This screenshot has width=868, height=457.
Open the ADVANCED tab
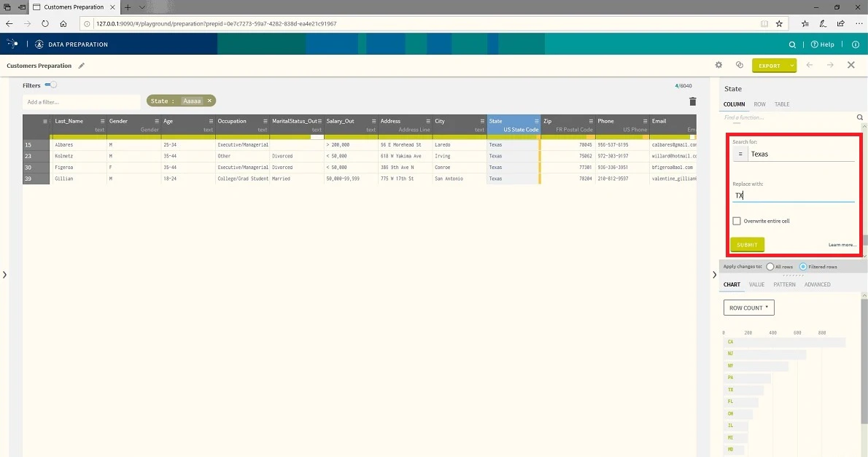[x=817, y=284]
